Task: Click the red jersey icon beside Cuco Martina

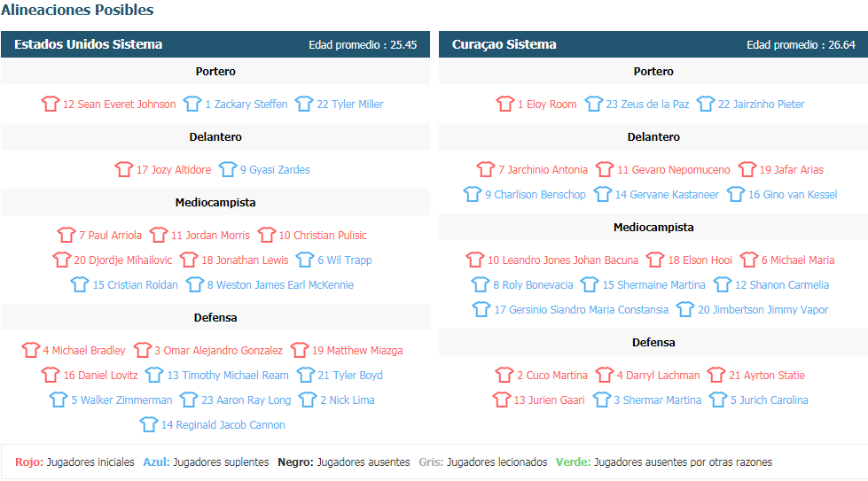Action: 504,375
